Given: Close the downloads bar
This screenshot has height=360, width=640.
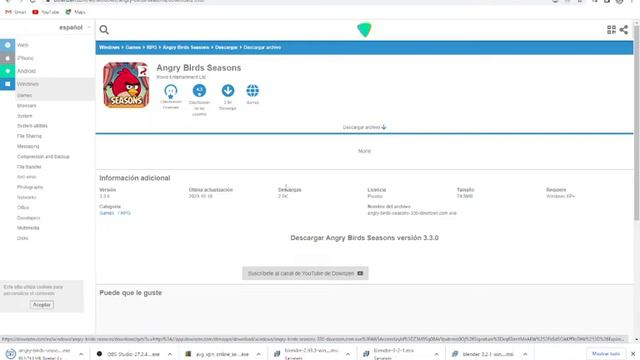Looking at the screenshot, I should (633, 353).
